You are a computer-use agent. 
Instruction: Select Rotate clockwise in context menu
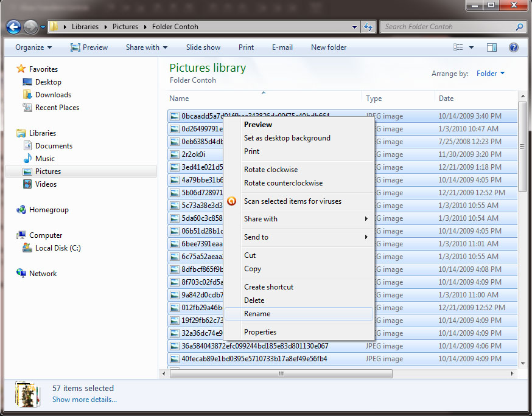click(x=271, y=170)
